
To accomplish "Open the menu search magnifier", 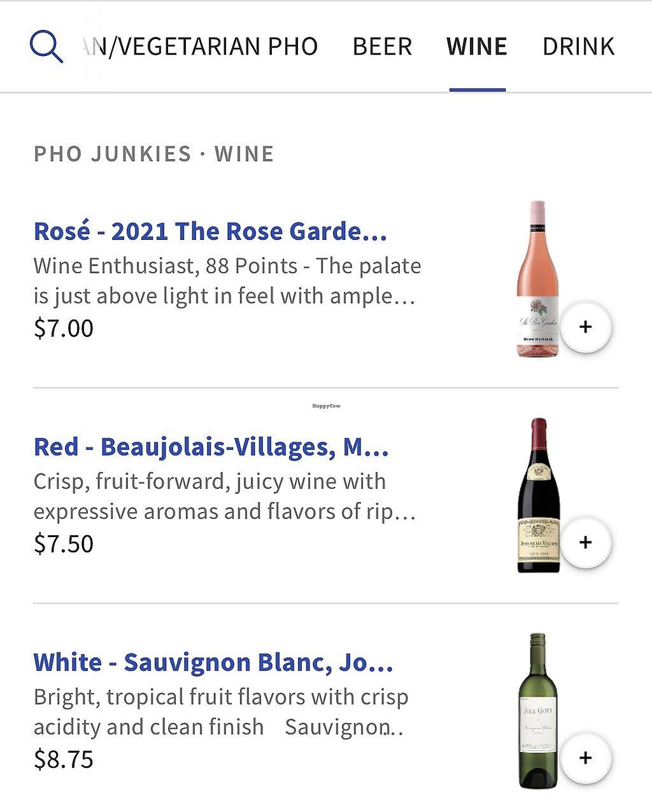I will click(46, 46).
